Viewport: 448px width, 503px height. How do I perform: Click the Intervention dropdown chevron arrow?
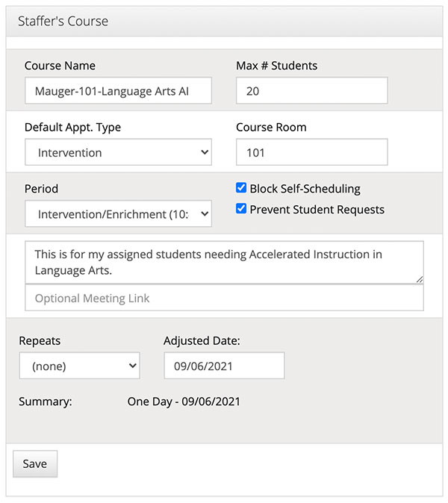click(205, 152)
